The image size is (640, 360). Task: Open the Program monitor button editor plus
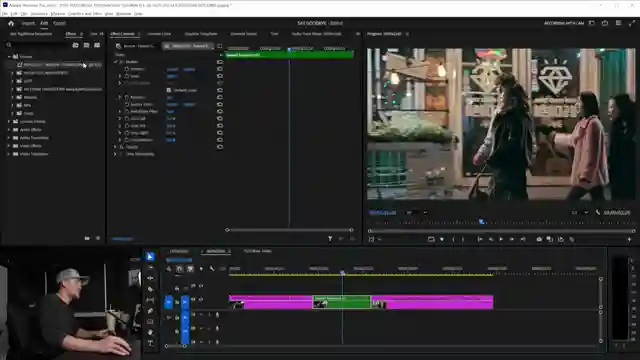coord(629,239)
